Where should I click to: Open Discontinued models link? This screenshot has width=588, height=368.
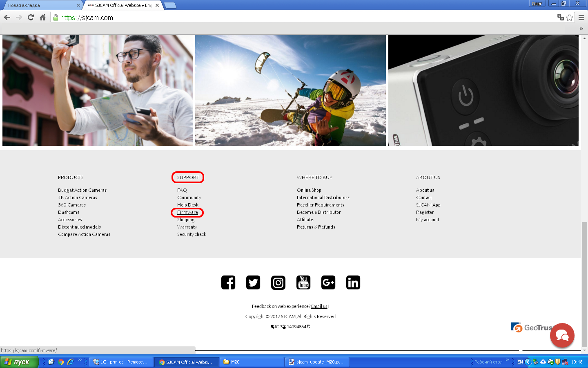click(x=79, y=227)
